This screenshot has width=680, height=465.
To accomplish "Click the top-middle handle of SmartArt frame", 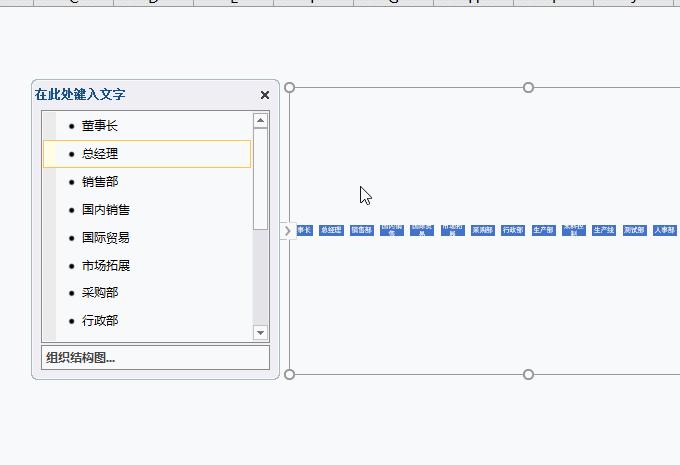I will 528,88.
